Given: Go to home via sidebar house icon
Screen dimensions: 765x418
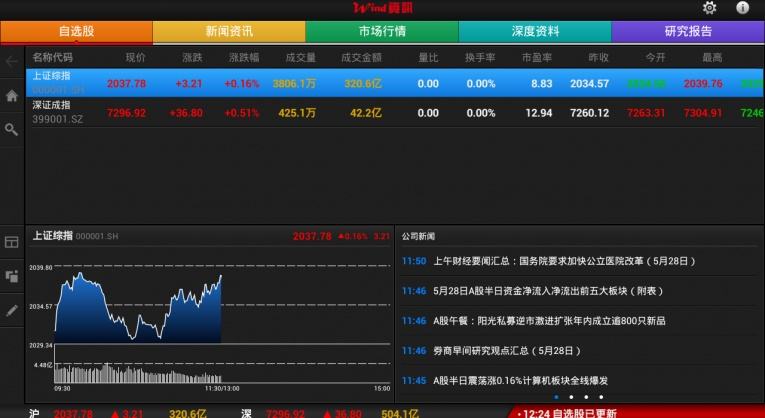Looking at the screenshot, I should (12, 96).
